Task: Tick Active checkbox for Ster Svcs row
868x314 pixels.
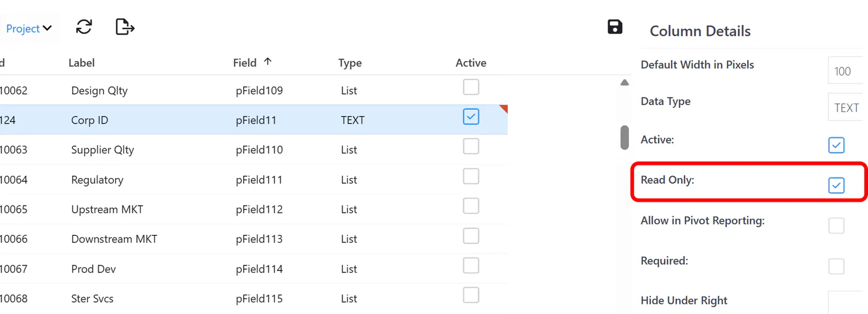Action: (471, 296)
